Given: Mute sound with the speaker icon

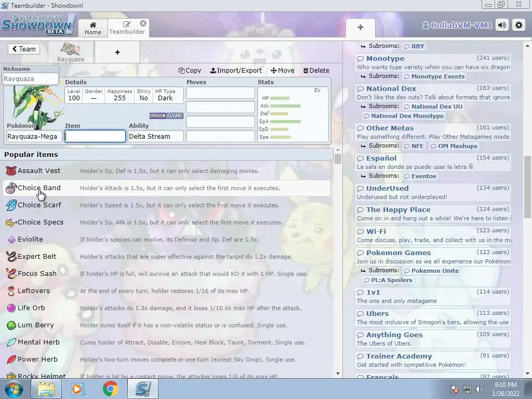Looking at the screenshot, I should pos(502,25).
